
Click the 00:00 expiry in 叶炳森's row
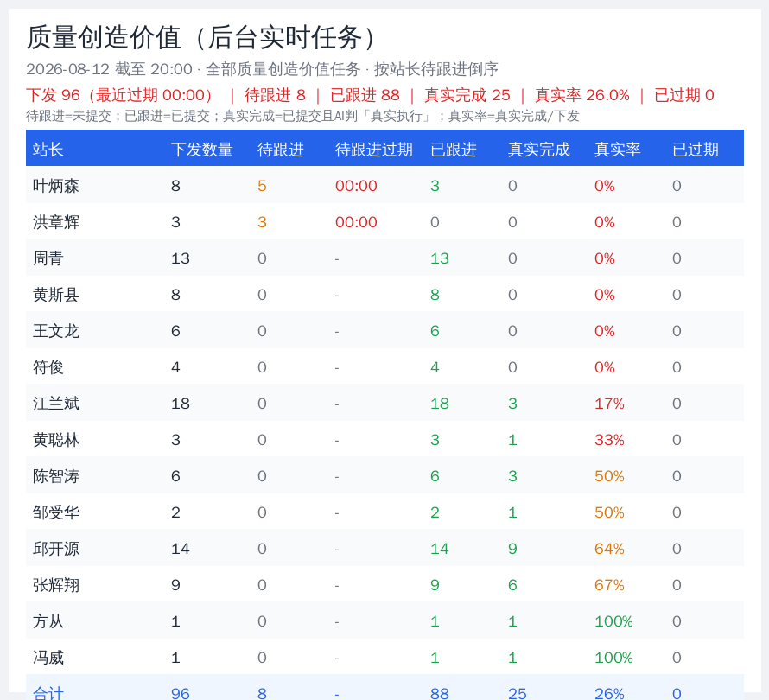point(356,186)
